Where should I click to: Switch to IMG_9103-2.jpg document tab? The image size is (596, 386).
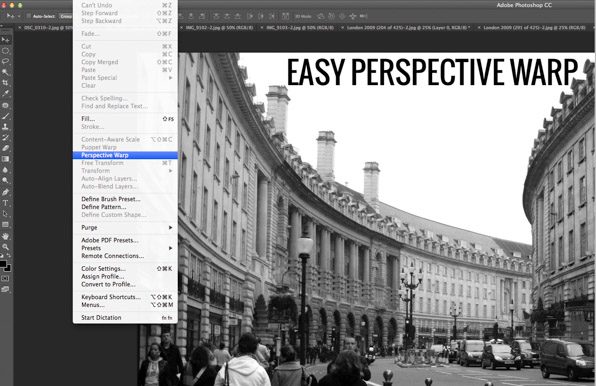(x=300, y=28)
